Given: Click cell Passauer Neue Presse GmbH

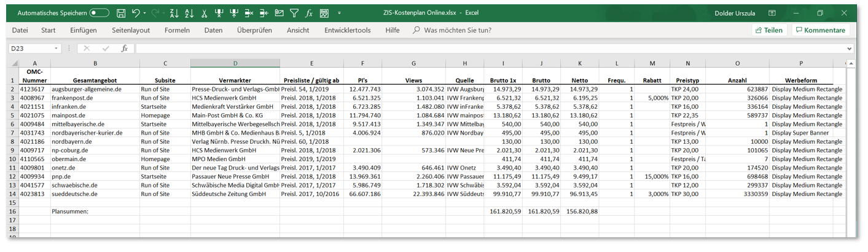Looking at the screenshot, I should click(x=235, y=177).
